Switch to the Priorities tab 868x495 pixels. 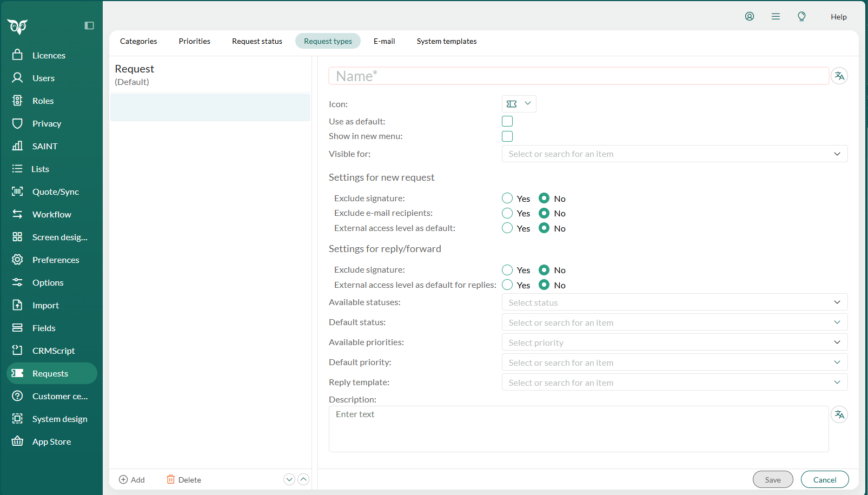195,41
